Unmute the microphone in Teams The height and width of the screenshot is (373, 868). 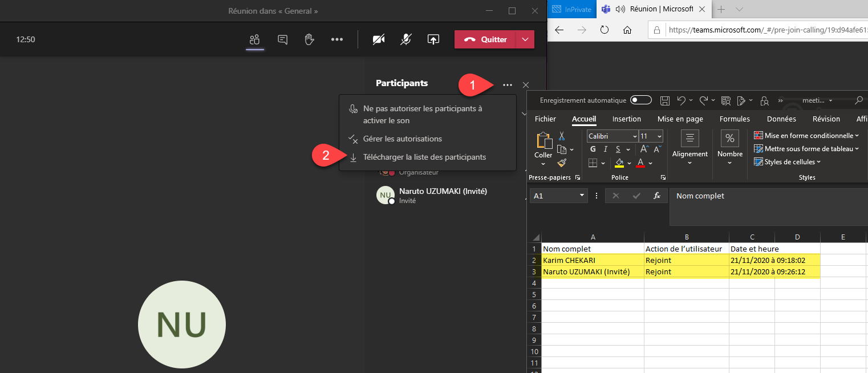(406, 39)
